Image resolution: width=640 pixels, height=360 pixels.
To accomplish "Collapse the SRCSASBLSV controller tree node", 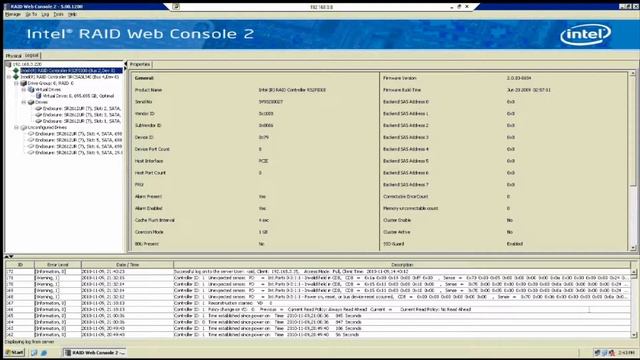I will [x=9, y=77].
